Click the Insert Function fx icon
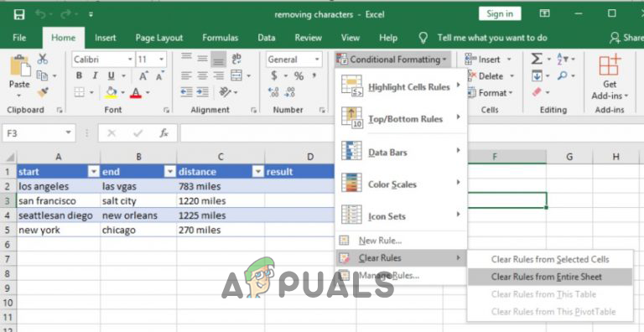The image size is (644, 332). pos(164,133)
